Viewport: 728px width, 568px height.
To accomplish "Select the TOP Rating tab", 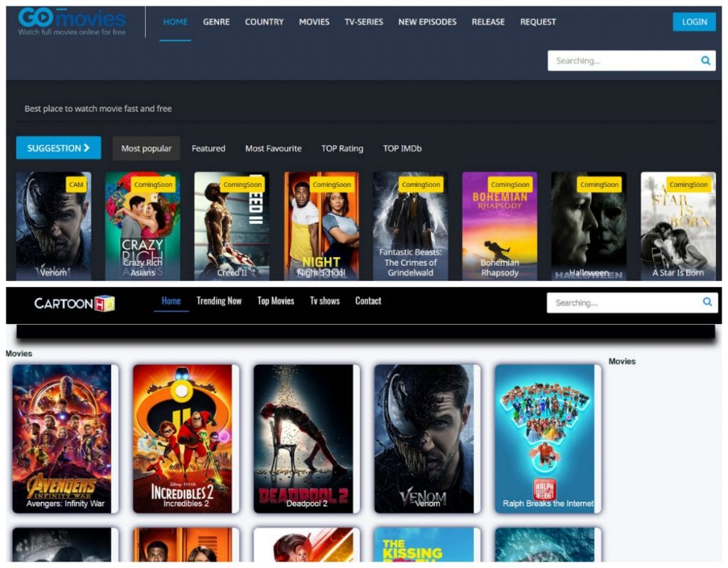I will point(342,149).
